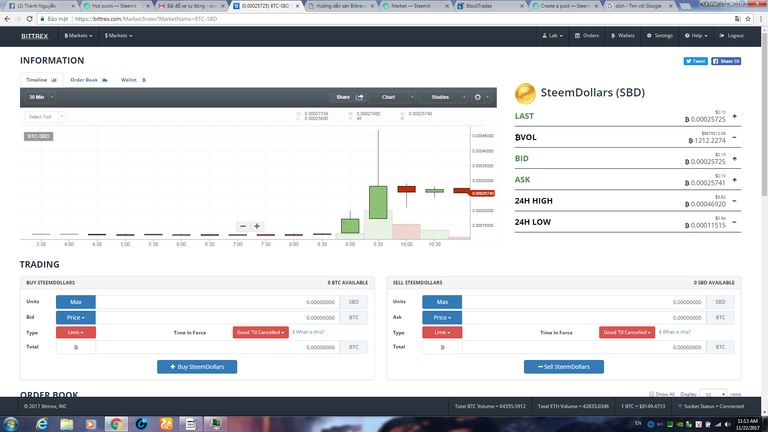
Task: Open Good 'Til Cancelled dropdown in the Buy panel
Action: coord(261,333)
